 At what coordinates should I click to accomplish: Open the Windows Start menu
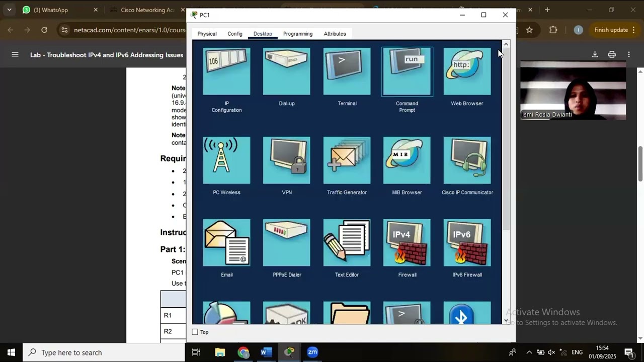(11, 352)
